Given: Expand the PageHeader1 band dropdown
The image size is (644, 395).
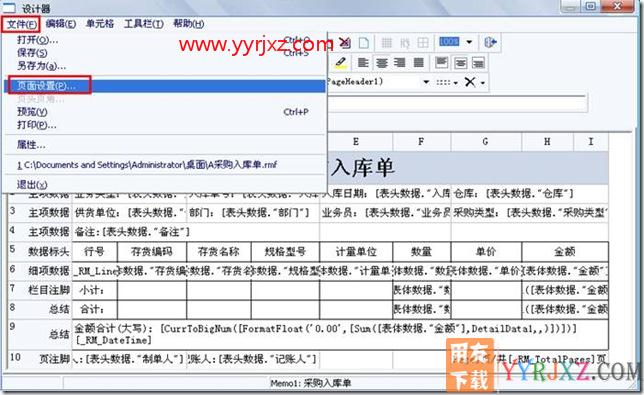Looking at the screenshot, I should click(426, 82).
